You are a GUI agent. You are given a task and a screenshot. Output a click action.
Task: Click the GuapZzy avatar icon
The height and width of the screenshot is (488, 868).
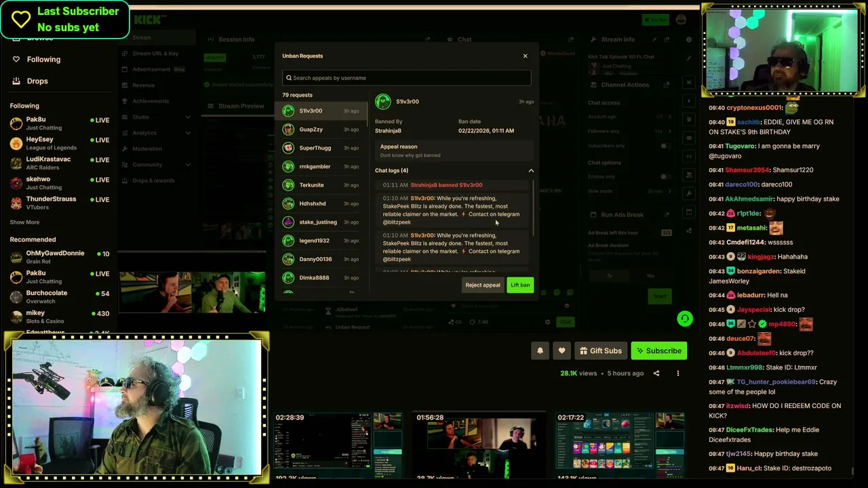tap(288, 129)
